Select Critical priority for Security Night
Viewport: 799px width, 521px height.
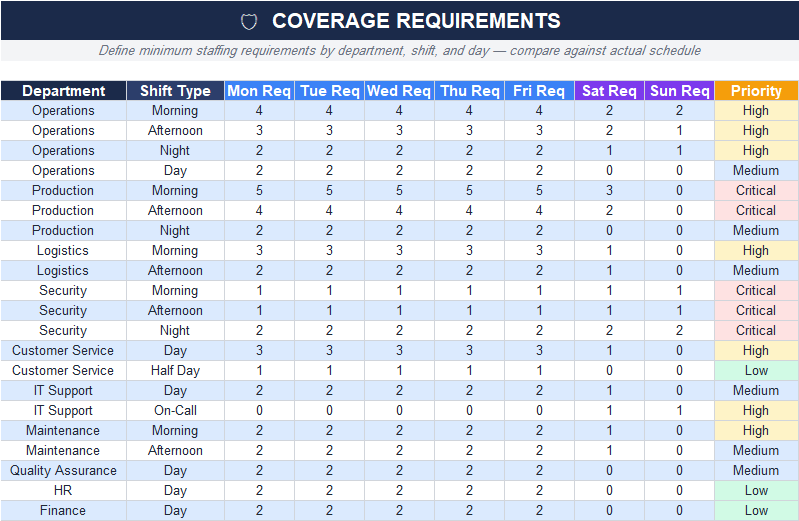756,330
